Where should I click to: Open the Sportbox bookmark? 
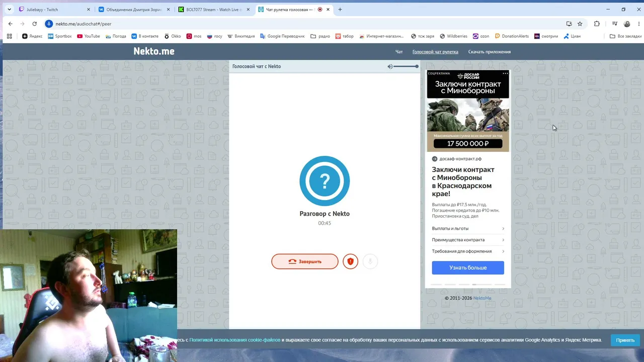(60, 36)
